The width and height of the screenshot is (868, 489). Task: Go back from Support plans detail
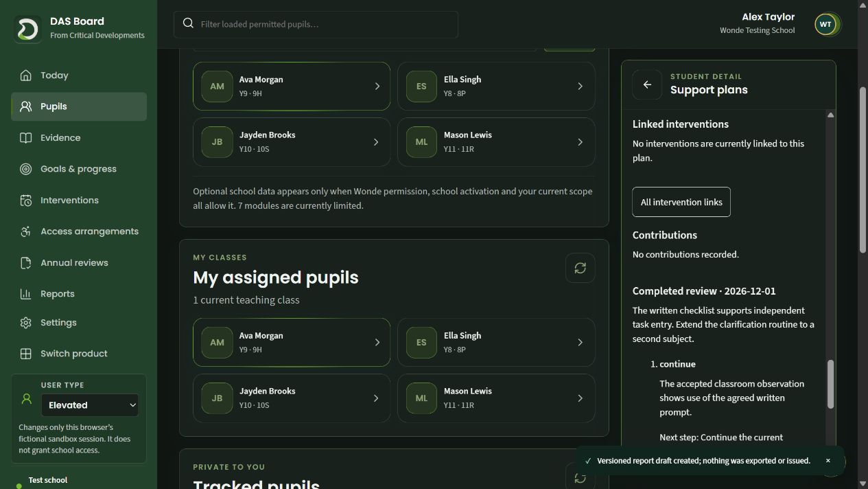pyautogui.click(x=647, y=84)
